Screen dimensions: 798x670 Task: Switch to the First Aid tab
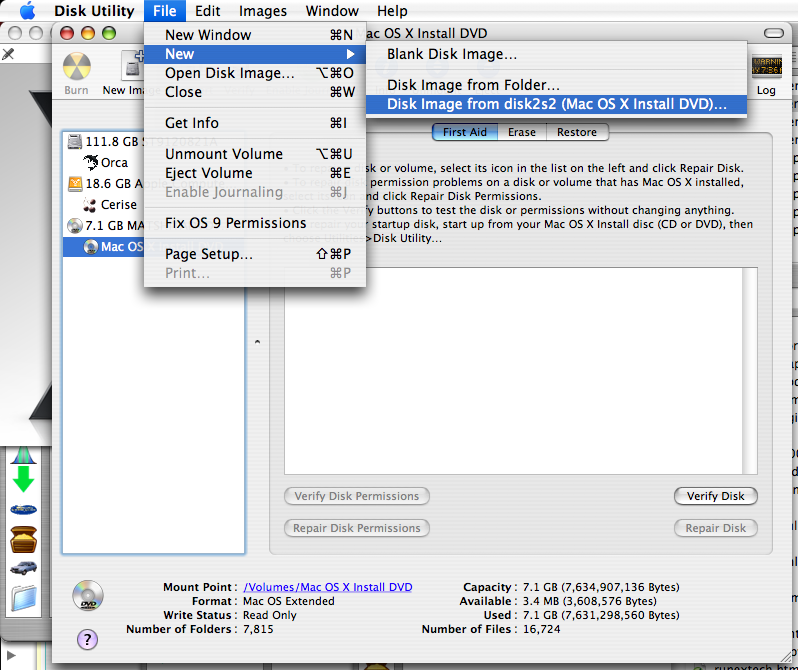465,132
